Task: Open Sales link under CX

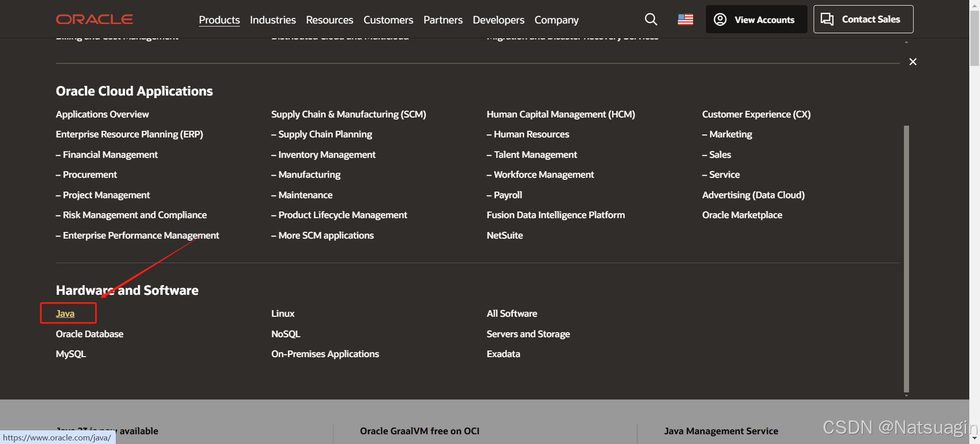Action: [717, 154]
